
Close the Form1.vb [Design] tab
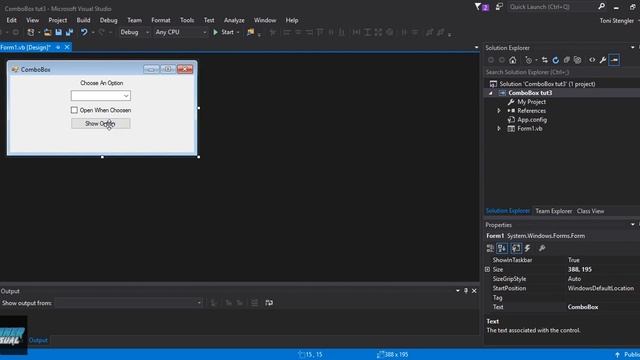click(67, 47)
